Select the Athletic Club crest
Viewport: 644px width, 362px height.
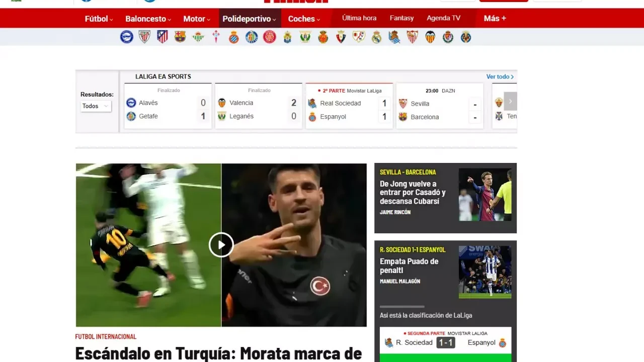tap(144, 37)
